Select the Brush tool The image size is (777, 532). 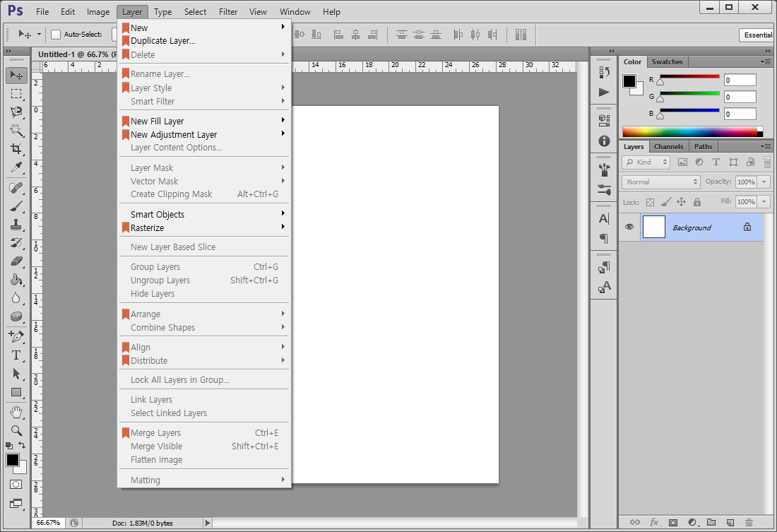coord(16,206)
